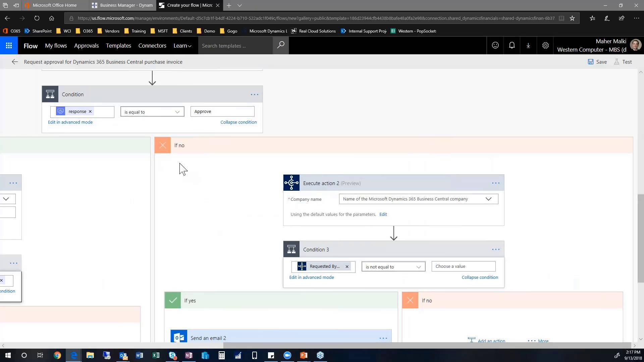The image size is (644, 362).
Task: Open Excel from the taskbar
Action: pyautogui.click(x=156, y=355)
